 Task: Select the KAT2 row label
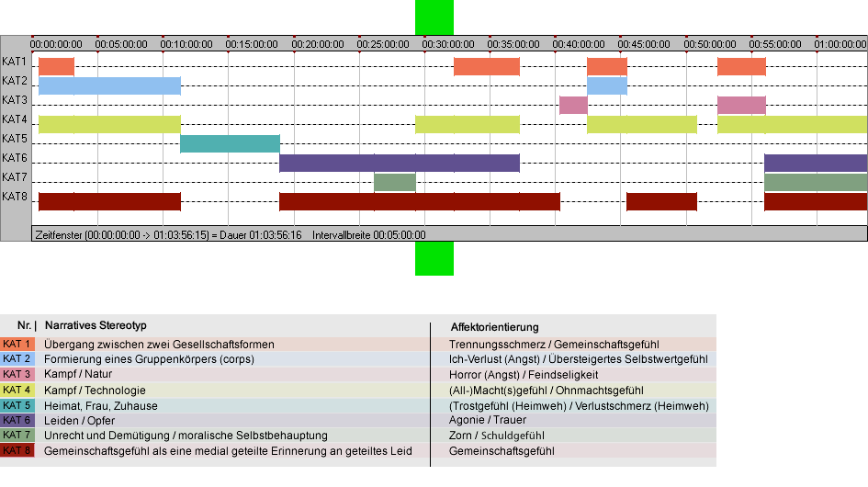(15, 81)
